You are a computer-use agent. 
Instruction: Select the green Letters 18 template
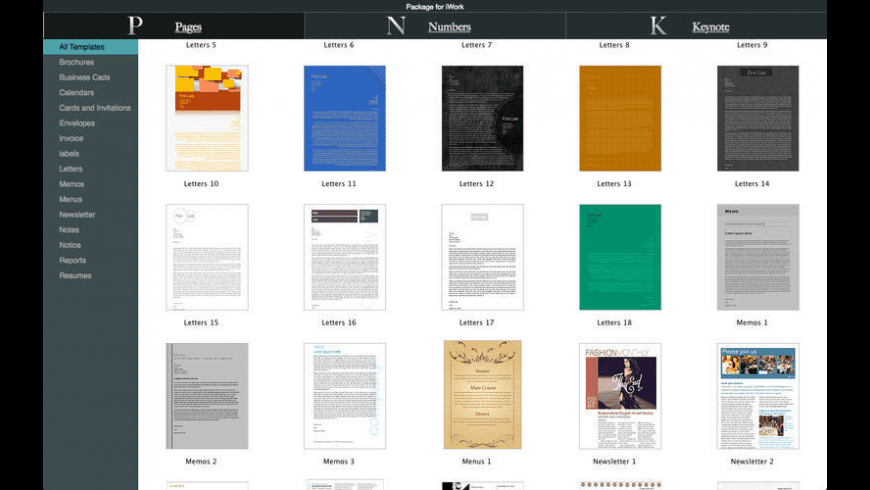coord(620,257)
